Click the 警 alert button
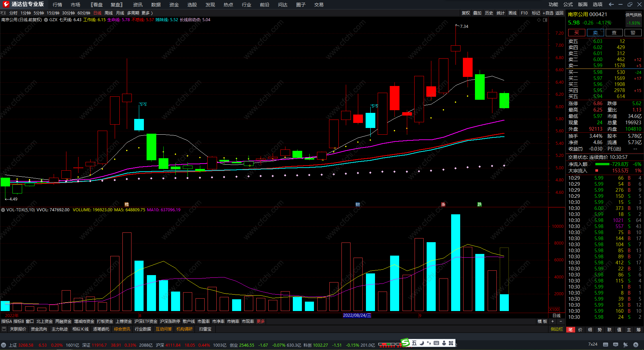Viewport: 644px width, 350px height. 633,33
